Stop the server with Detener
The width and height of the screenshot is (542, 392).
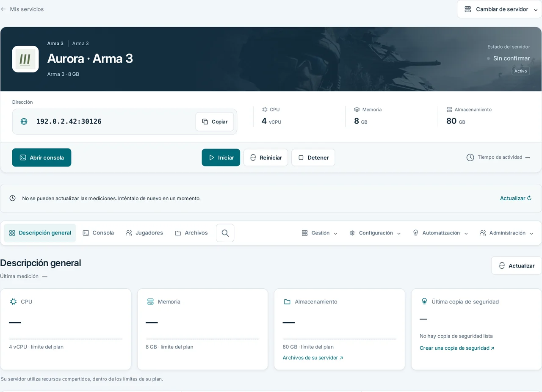click(x=313, y=157)
